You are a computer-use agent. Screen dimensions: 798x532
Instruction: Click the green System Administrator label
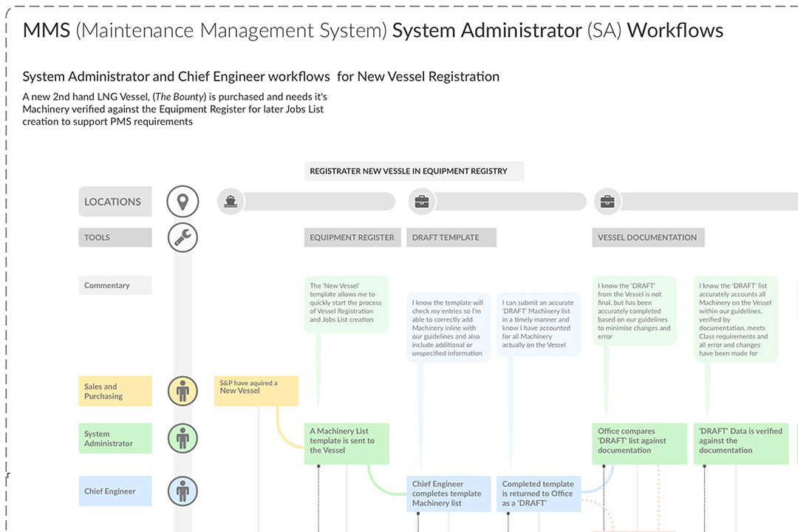115,438
